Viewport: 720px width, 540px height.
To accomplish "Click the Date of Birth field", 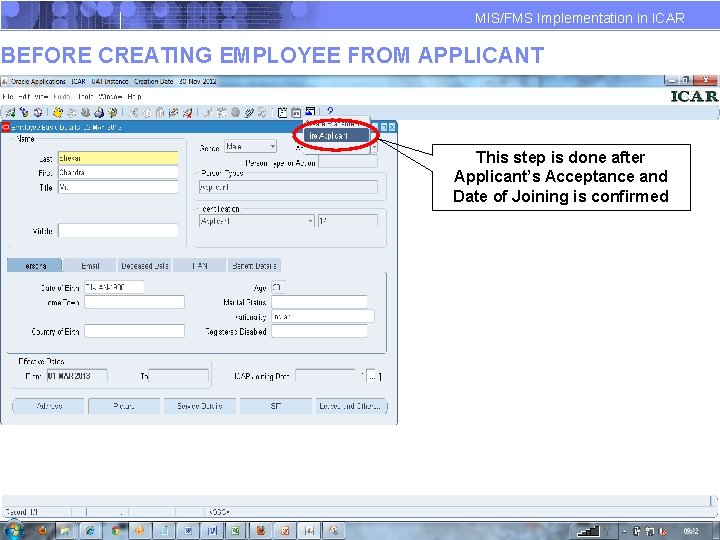I will (114, 287).
